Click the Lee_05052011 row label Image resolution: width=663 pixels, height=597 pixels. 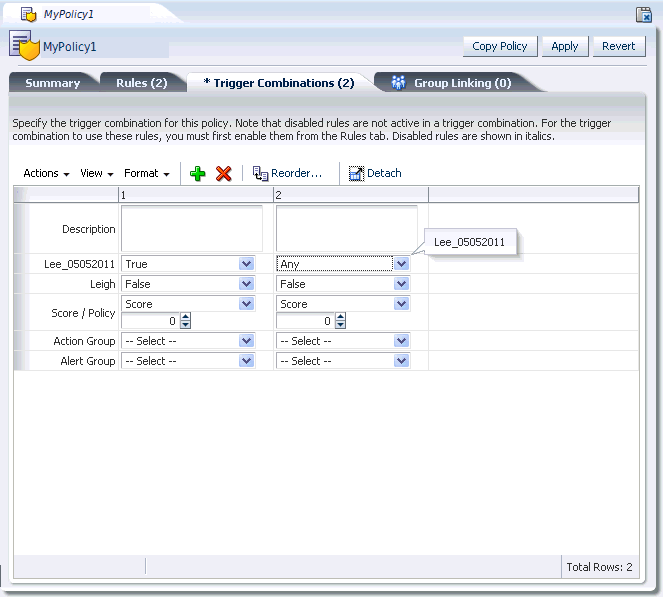(x=79, y=264)
